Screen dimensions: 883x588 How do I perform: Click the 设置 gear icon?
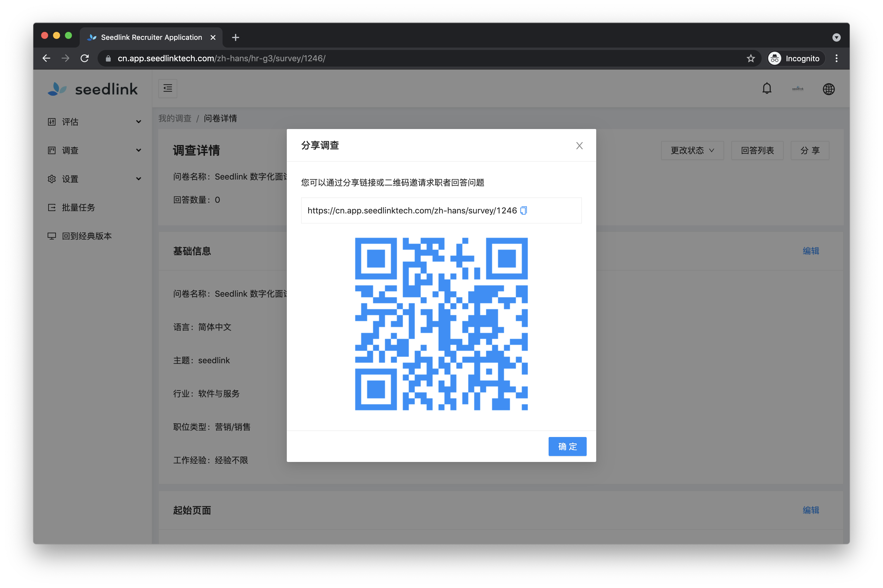(x=52, y=179)
